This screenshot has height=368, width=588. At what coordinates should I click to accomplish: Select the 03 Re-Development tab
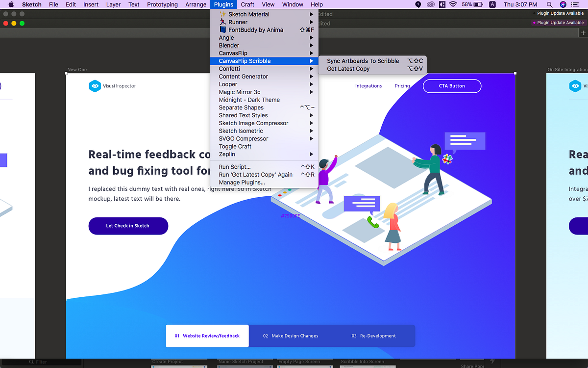pyautogui.click(x=374, y=336)
